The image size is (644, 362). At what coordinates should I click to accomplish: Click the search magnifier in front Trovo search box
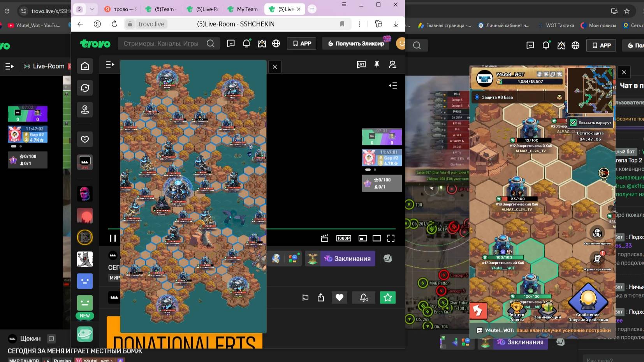211,43
